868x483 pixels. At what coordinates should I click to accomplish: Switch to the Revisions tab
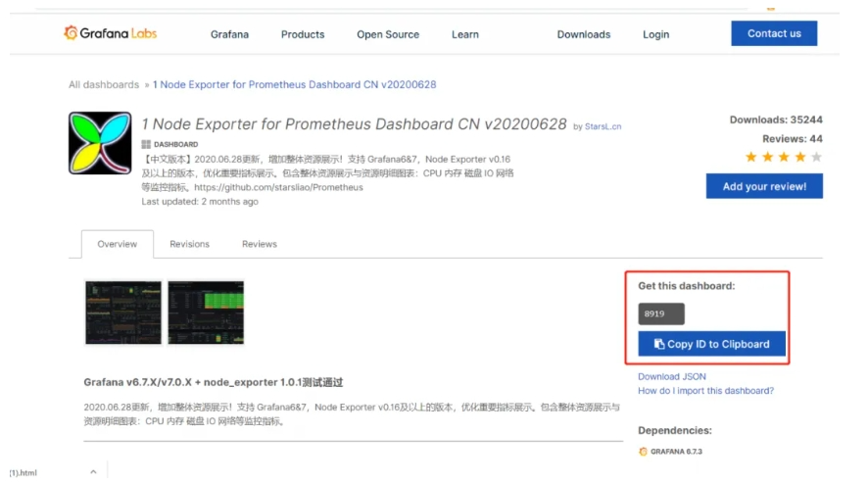tap(189, 244)
